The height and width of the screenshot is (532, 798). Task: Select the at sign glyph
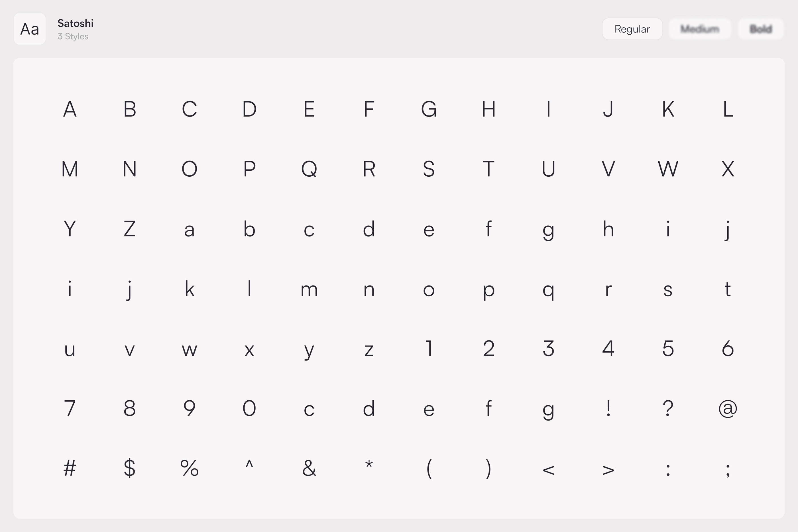[x=728, y=409]
